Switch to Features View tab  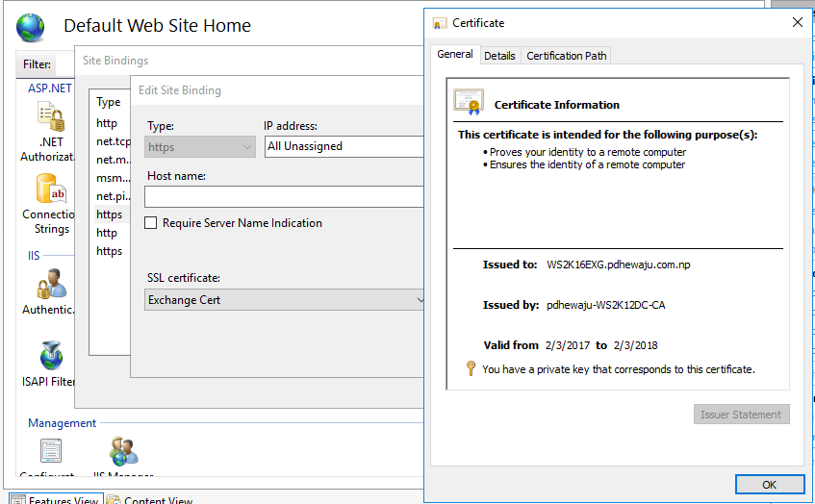pos(56,499)
